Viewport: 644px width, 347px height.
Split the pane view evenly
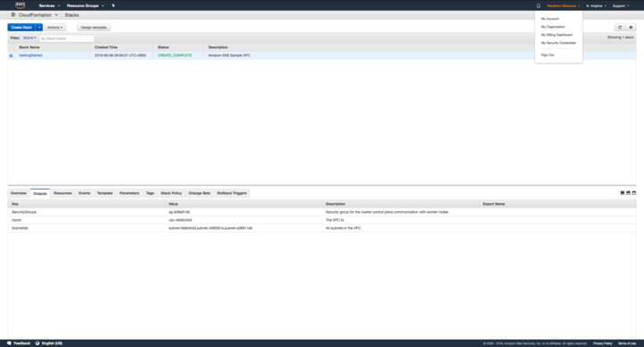[628, 193]
